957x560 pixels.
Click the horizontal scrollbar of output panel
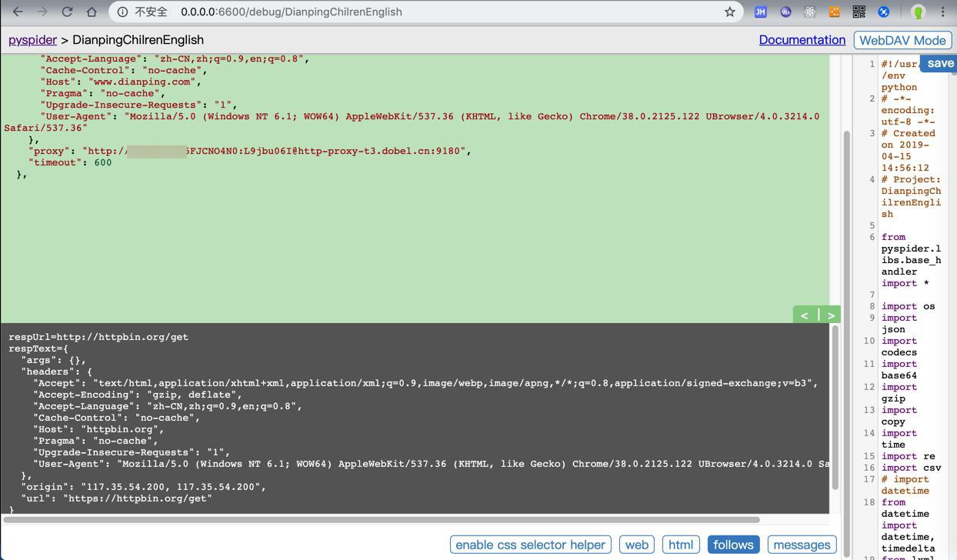(x=381, y=520)
